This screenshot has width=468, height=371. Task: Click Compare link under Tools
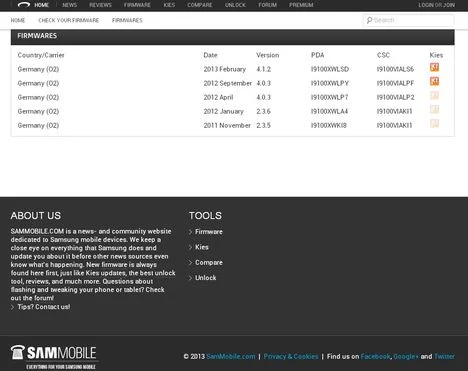pos(209,262)
